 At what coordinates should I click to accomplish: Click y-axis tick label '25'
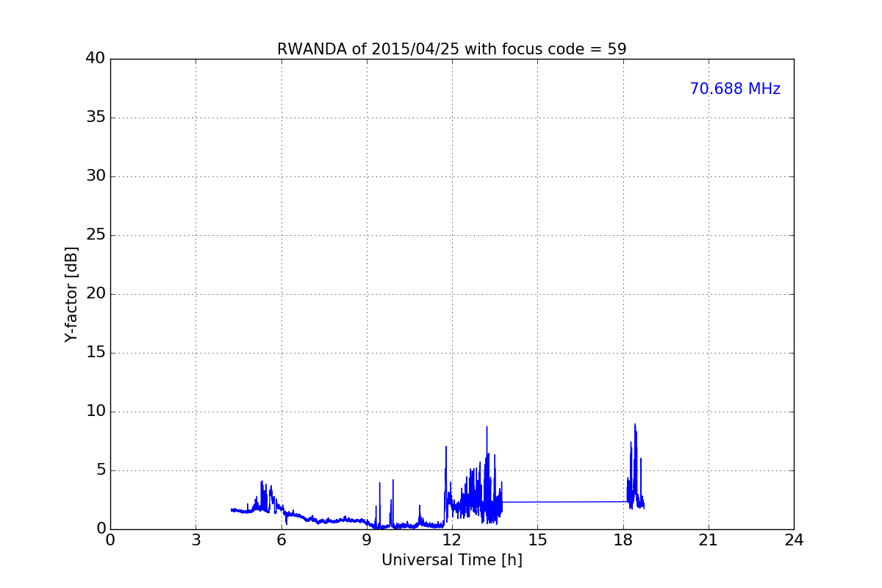[x=96, y=235]
